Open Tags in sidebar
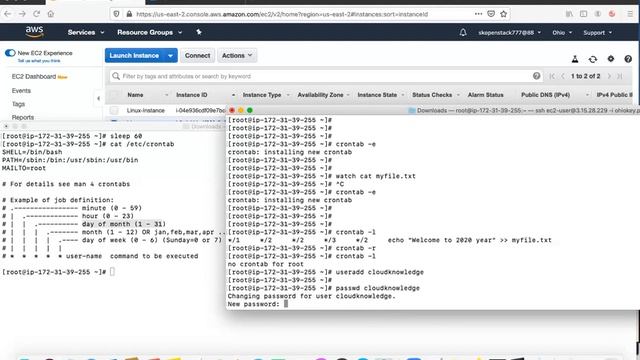 [18, 104]
